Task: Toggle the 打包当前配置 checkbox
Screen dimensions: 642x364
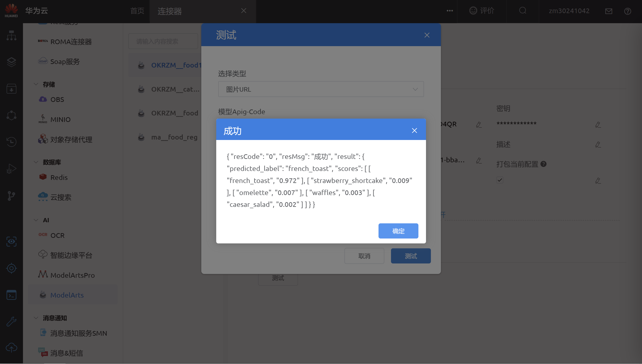Action: click(500, 180)
